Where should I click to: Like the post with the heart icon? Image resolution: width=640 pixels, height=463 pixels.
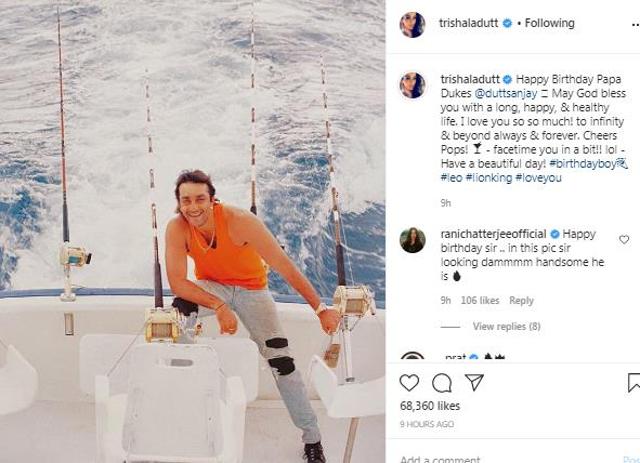409,383
